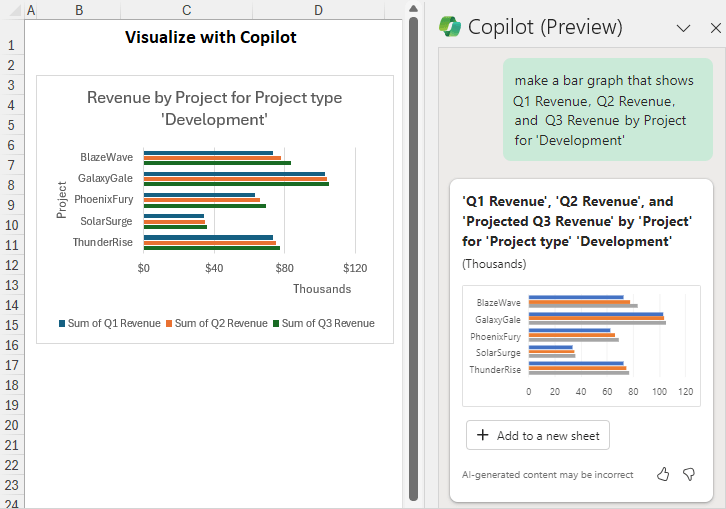Select the user prompt message bubble

pyautogui.click(x=607, y=110)
